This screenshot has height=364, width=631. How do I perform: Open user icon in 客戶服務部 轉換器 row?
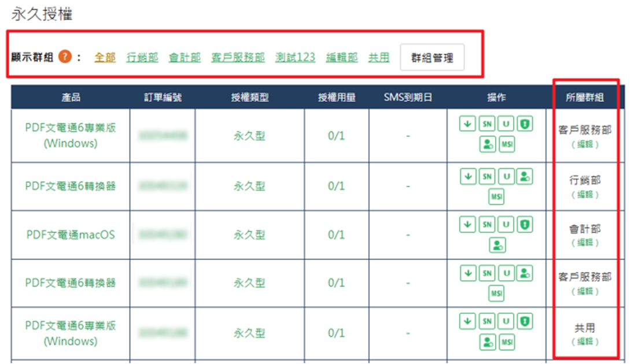coord(525,273)
